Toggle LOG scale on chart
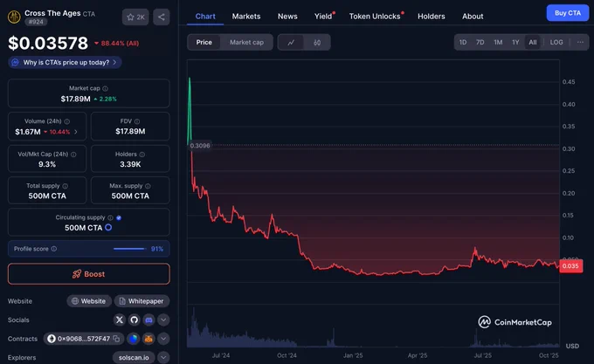 pos(556,43)
